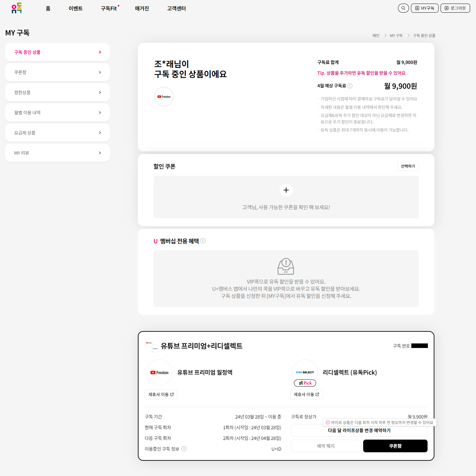Open the 매거진 menu
This screenshot has height=476, width=476.
click(x=142, y=8)
